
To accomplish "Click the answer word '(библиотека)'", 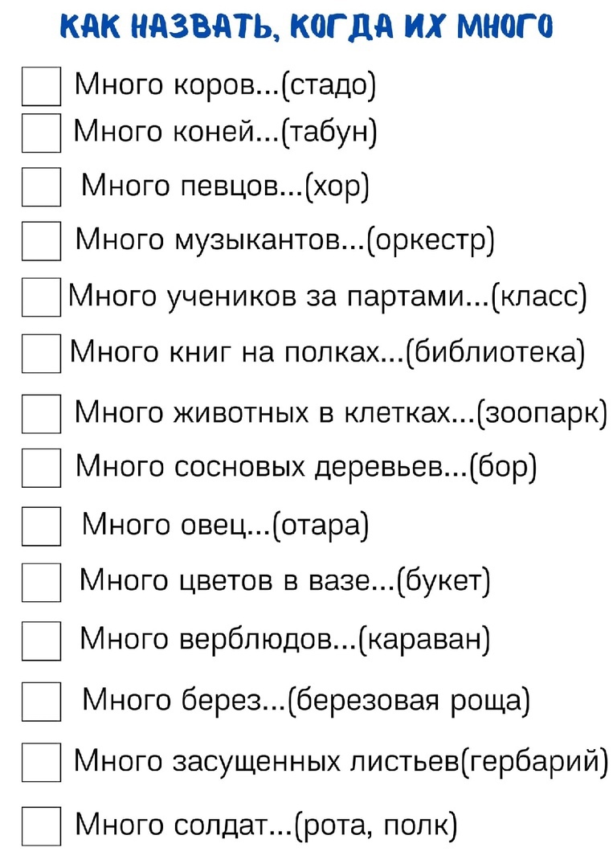I will pyautogui.click(x=496, y=353).
